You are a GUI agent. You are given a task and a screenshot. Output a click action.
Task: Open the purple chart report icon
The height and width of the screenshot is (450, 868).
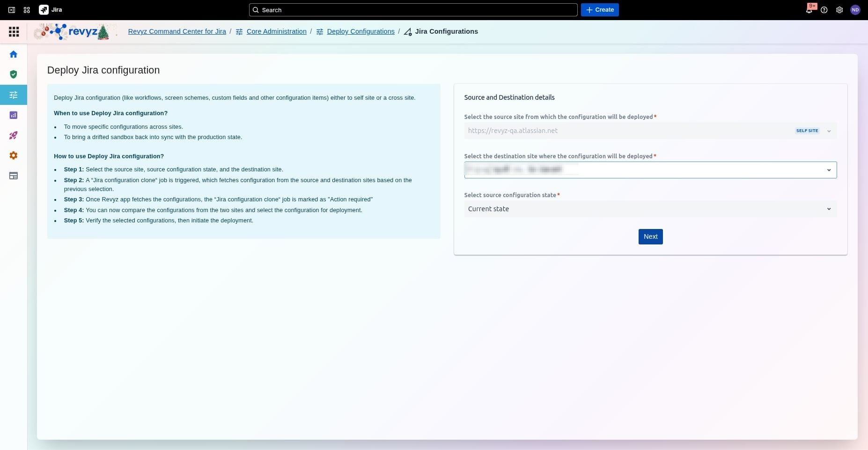[x=14, y=115]
